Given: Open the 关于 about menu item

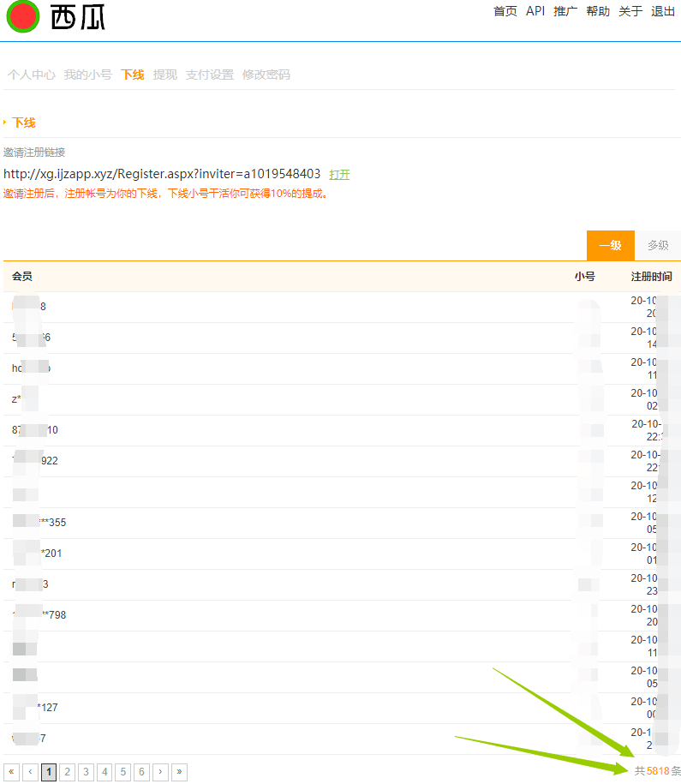Looking at the screenshot, I should click(x=630, y=11).
